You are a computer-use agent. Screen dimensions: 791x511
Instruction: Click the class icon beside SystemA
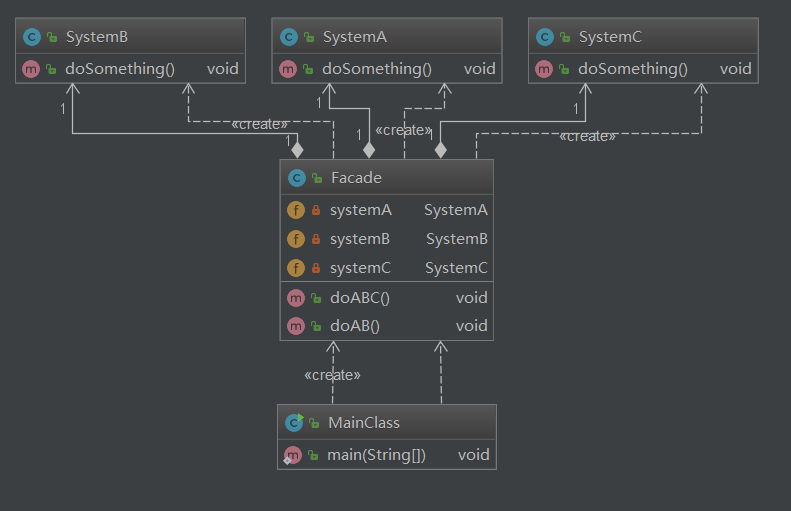pyautogui.click(x=288, y=37)
